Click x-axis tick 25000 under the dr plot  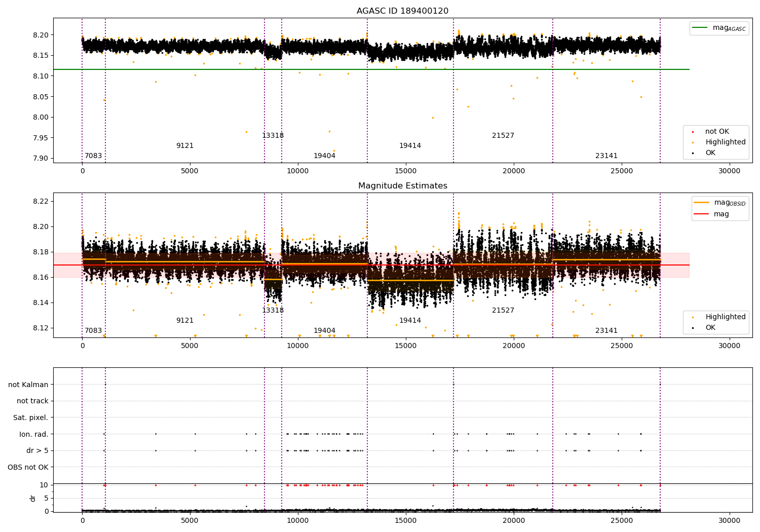(622, 520)
